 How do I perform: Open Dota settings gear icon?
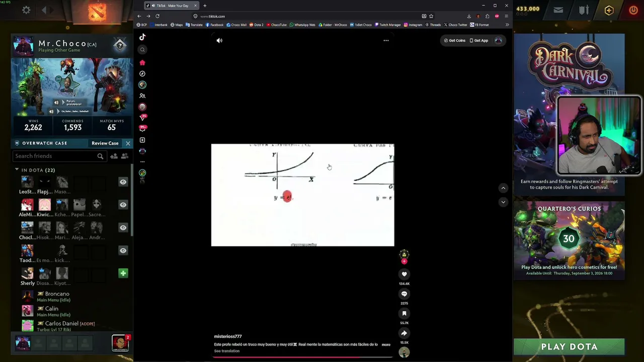[x=26, y=10]
